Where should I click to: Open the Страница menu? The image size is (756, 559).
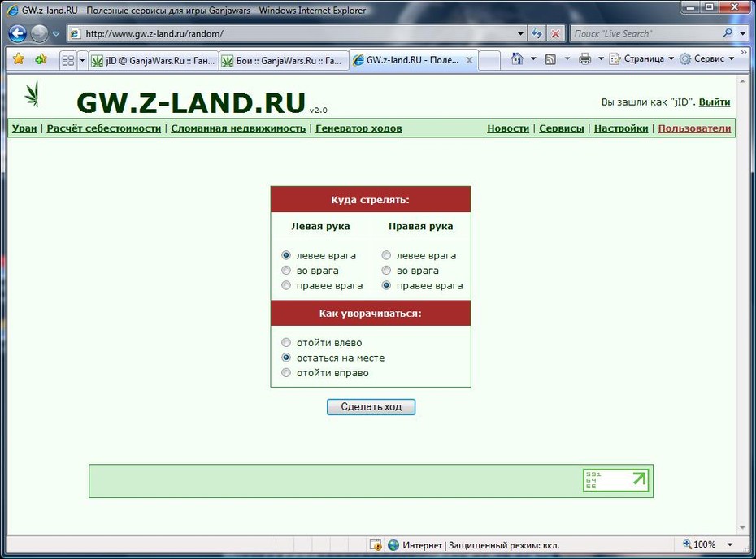tap(641, 58)
